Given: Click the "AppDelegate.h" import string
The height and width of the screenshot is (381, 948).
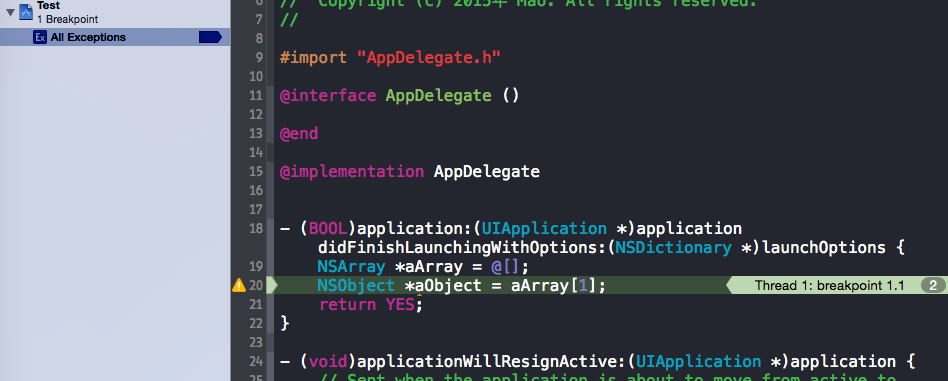Looking at the screenshot, I should (x=429, y=57).
